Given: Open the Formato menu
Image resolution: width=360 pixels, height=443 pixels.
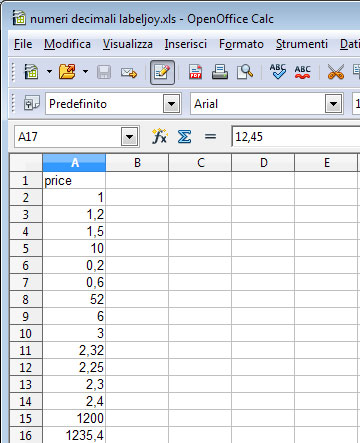Looking at the screenshot, I should point(241,44).
